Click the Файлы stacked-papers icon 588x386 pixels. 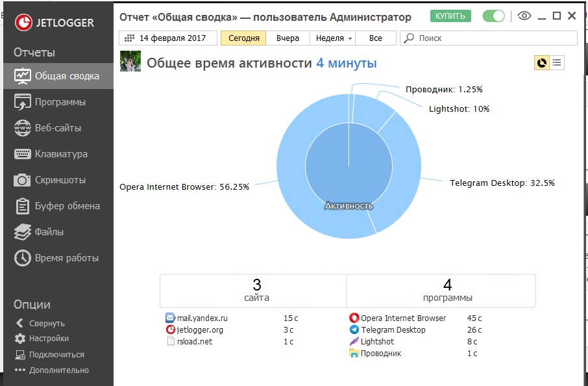pos(23,232)
